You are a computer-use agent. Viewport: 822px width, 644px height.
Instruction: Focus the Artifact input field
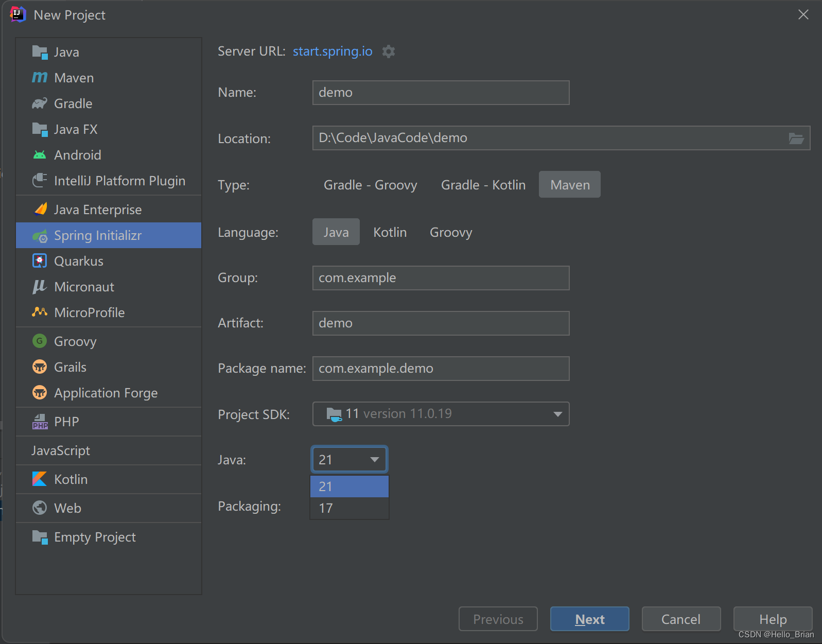point(441,323)
